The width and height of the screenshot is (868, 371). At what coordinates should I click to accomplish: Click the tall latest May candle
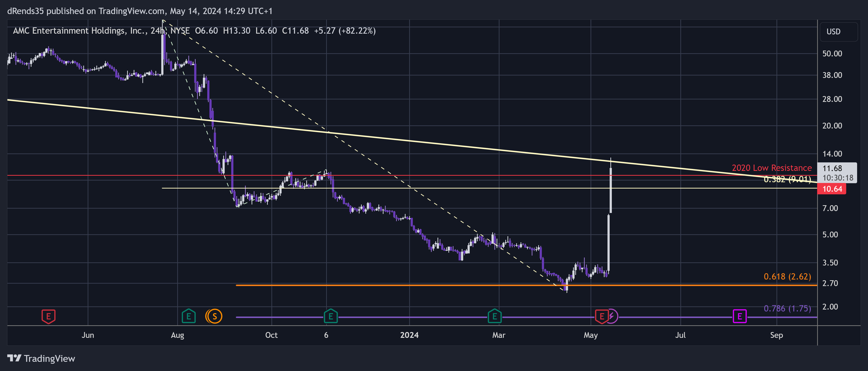pos(611,185)
